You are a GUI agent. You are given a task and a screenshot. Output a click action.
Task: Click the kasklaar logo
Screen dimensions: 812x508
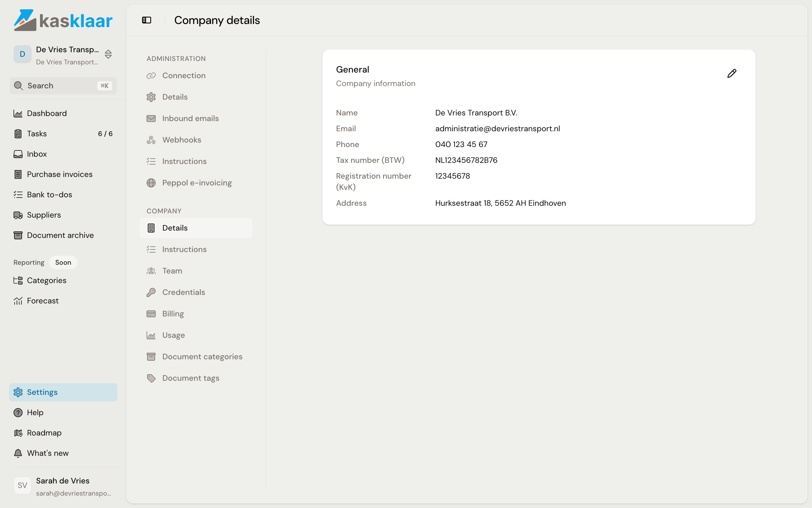click(63, 20)
